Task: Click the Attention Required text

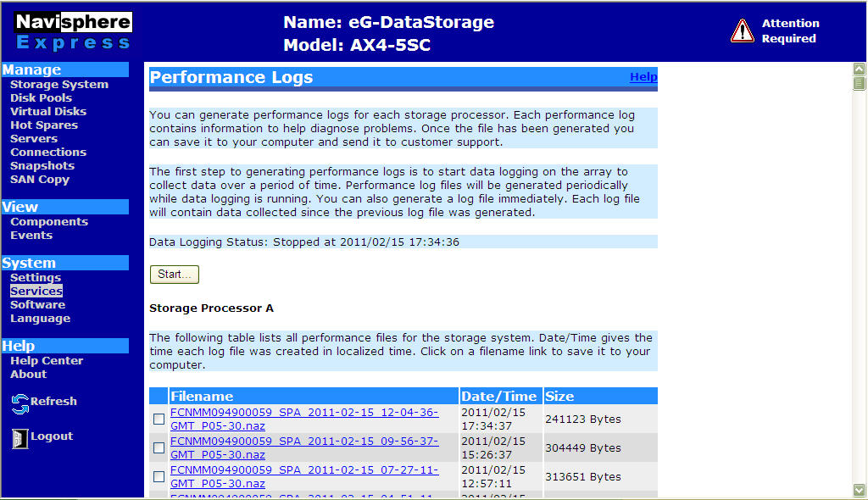Action: coord(790,31)
